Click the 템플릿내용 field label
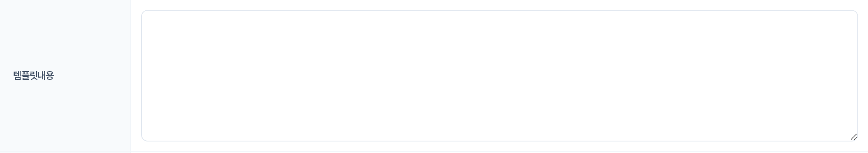 pyautogui.click(x=34, y=76)
